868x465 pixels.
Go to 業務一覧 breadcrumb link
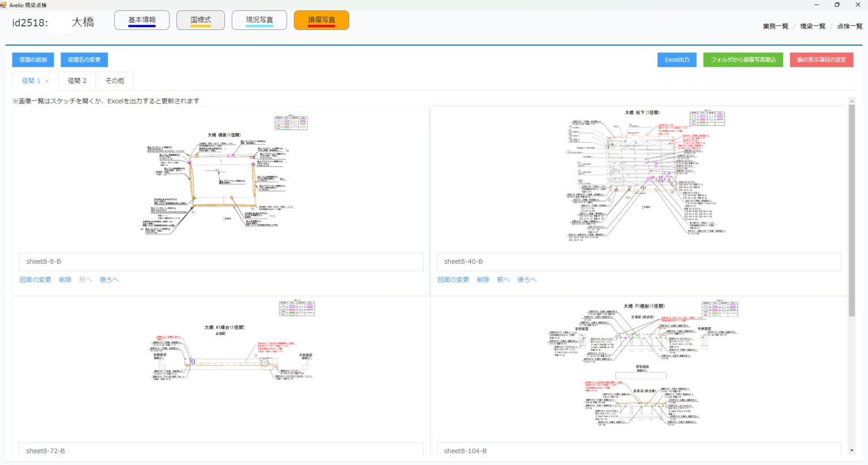click(x=775, y=27)
